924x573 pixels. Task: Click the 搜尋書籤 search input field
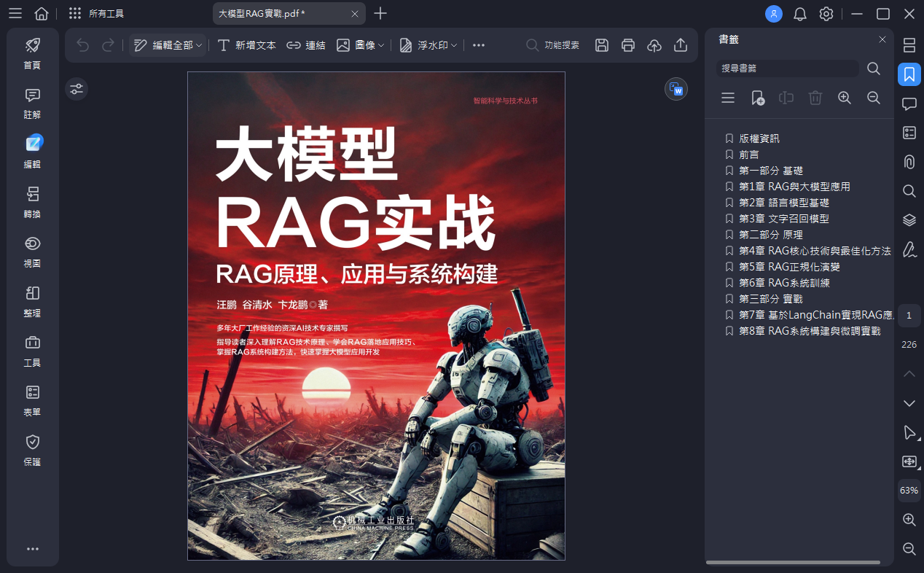coord(787,69)
